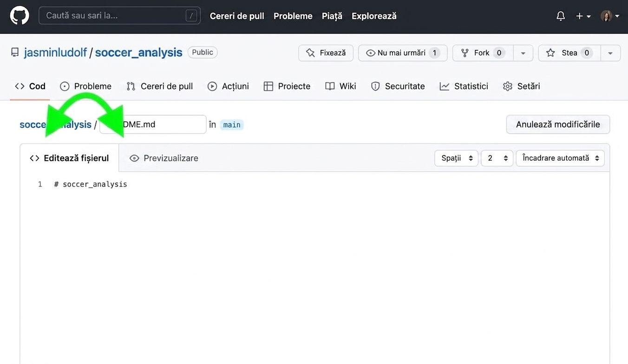The image size is (628, 364).
Task: Switch to 'Cereri de pull' repository tab
Action: click(159, 86)
